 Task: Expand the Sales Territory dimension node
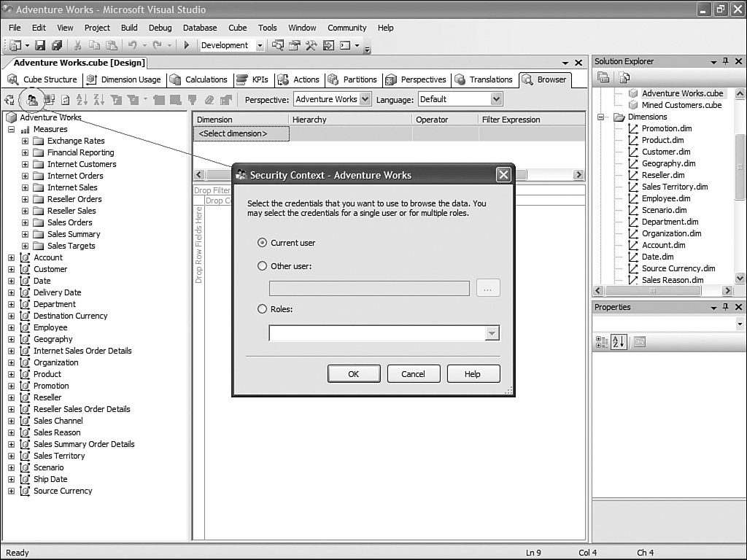pyautogui.click(x=12, y=456)
